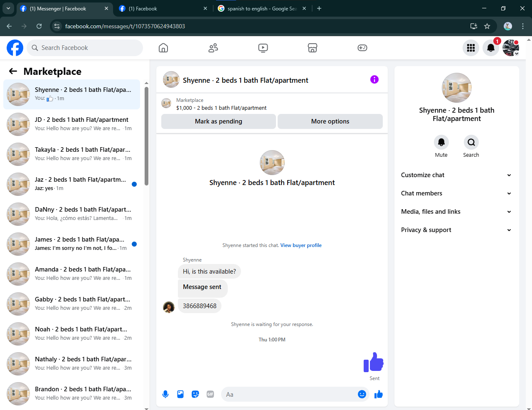Viewport: 532px width, 410px height.
Task: Reload the page with browser refresh icon
Action: click(39, 26)
